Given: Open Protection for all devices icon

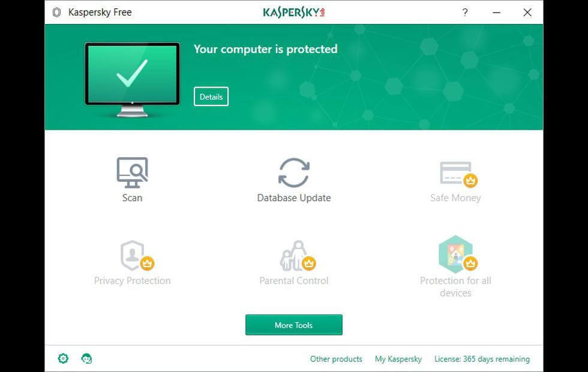Looking at the screenshot, I should coord(457,254).
